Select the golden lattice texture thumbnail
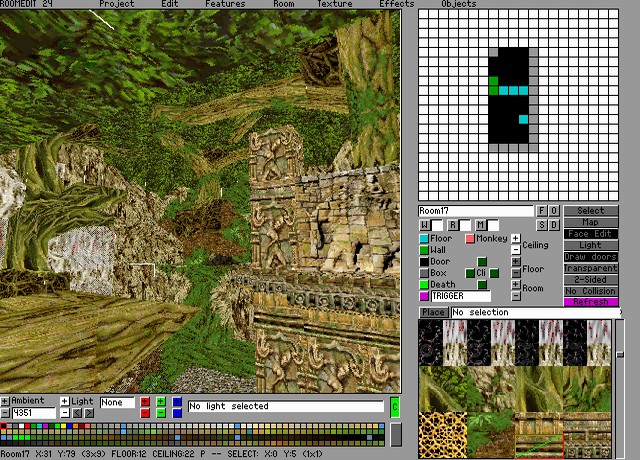This screenshot has height=460, width=640. [442, 433]
